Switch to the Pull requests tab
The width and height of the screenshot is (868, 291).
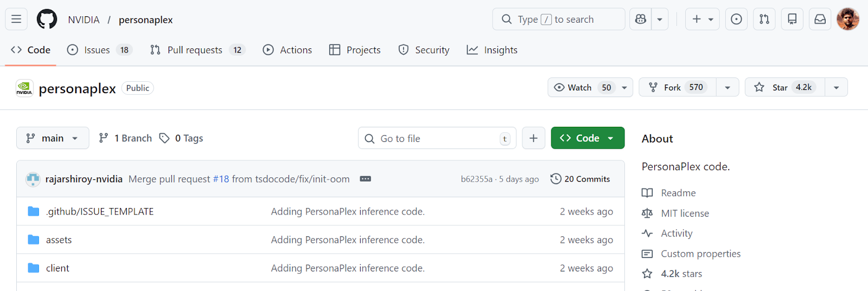pyautogui.click(x=198, y=50)
